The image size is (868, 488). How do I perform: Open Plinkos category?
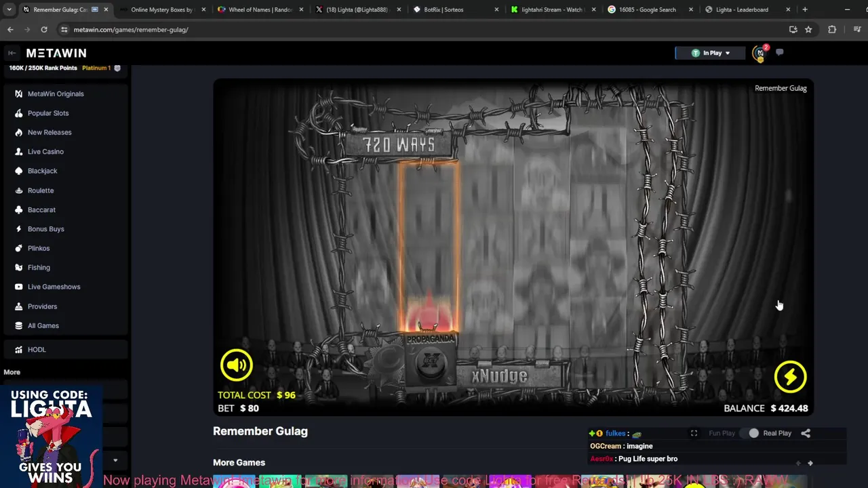(x=39, y=248)
